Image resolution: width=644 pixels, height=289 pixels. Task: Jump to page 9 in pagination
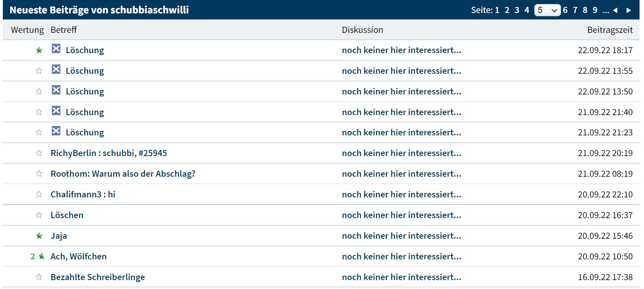pos(595,10)
